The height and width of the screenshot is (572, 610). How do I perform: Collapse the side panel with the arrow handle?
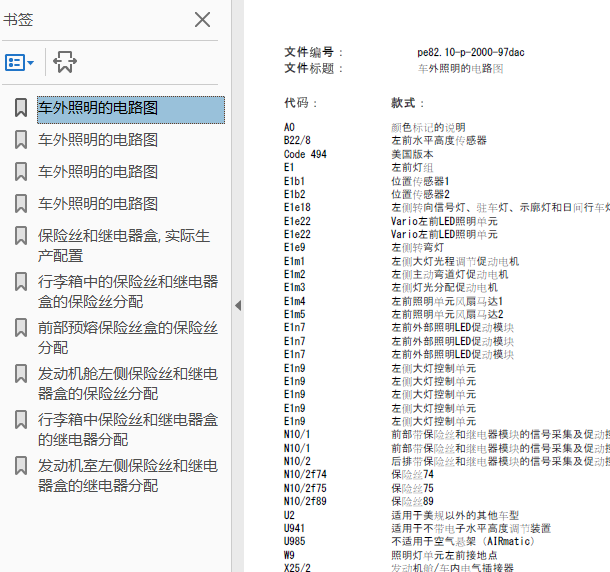238,305
